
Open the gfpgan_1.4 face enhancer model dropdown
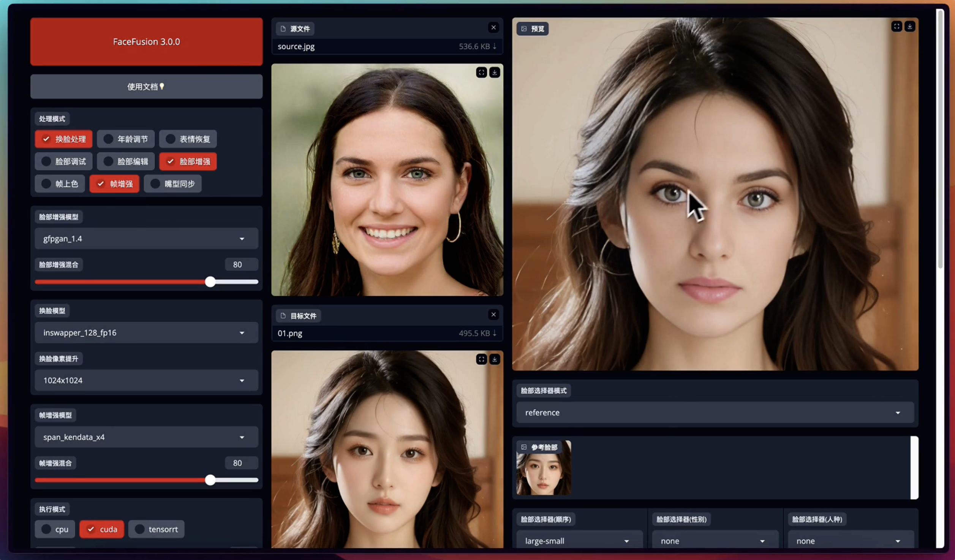tap(146, 239)
